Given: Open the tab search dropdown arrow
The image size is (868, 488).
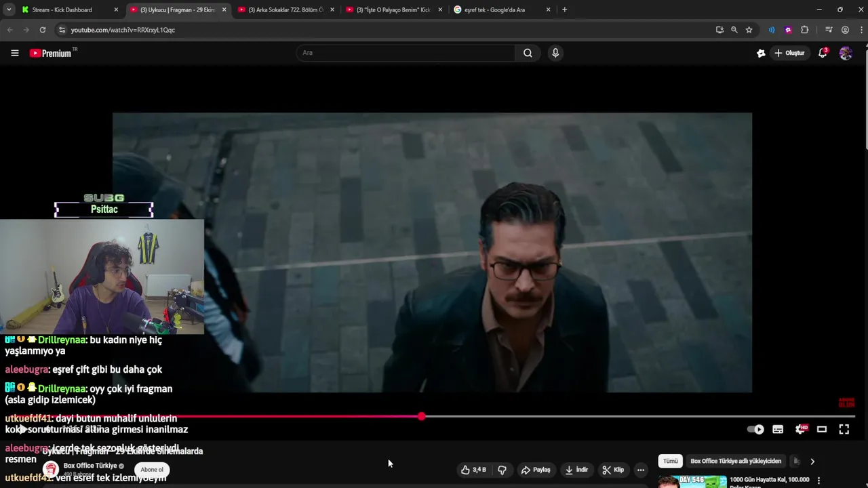Looking at the screenshot, I should pyautogui.click(x=9, y=9).
